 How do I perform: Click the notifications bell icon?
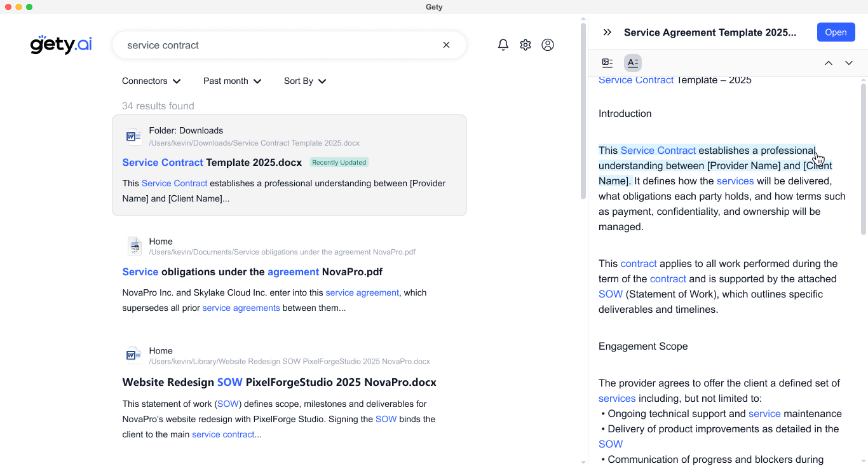pyautogui.click(x=503, y=45)
